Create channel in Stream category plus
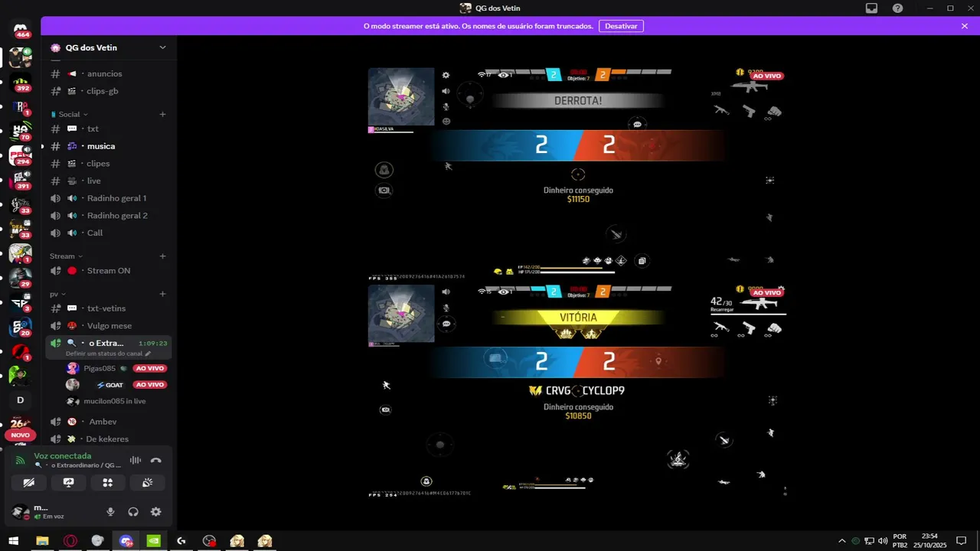The image size is (980, 551). [162, 256]
